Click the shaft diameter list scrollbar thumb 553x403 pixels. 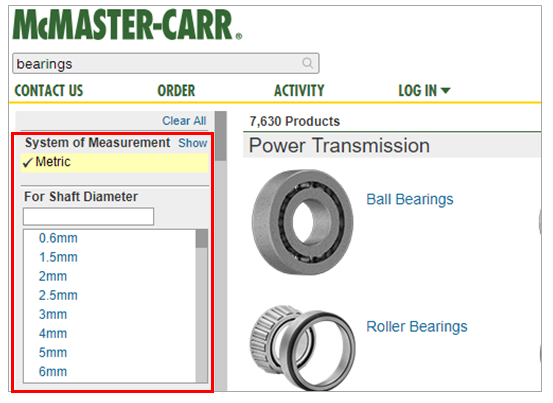click(202, 239)
